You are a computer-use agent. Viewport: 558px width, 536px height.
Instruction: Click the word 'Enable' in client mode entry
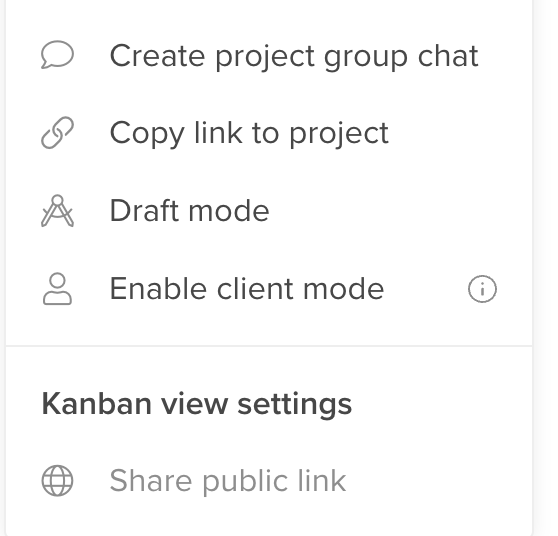click(158, 289)
